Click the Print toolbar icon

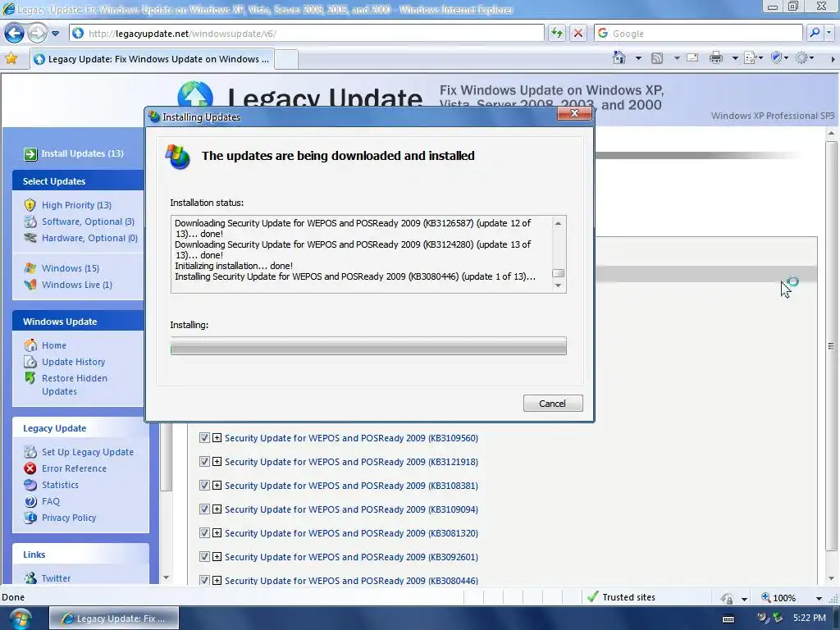click(x=715, y=58)
